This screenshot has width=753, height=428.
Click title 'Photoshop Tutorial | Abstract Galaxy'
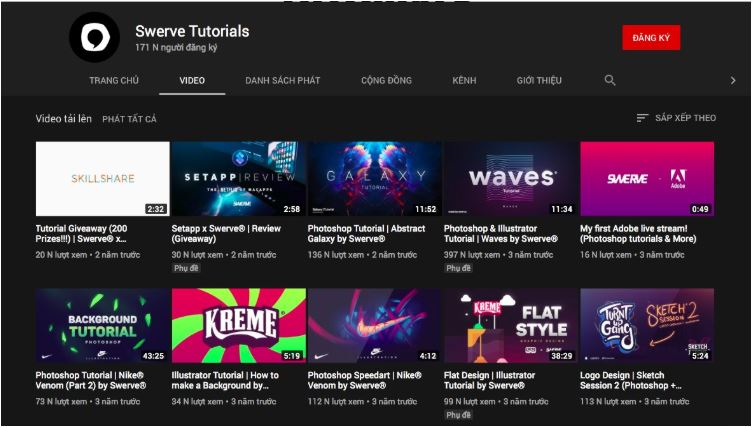(366, 234)
